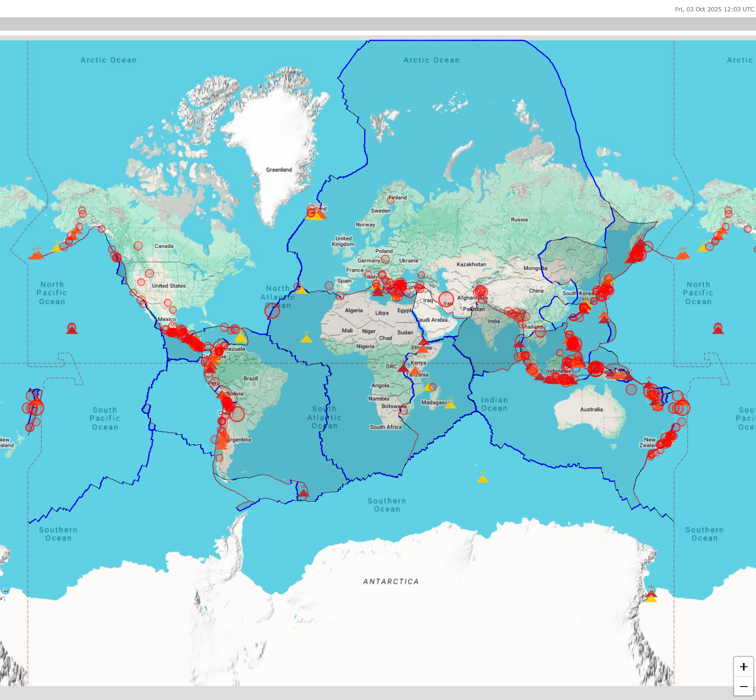Click earthquake circle left of Canada label
Image resolution: width=756 pixels, height=700 pixels.
[138, 246]
